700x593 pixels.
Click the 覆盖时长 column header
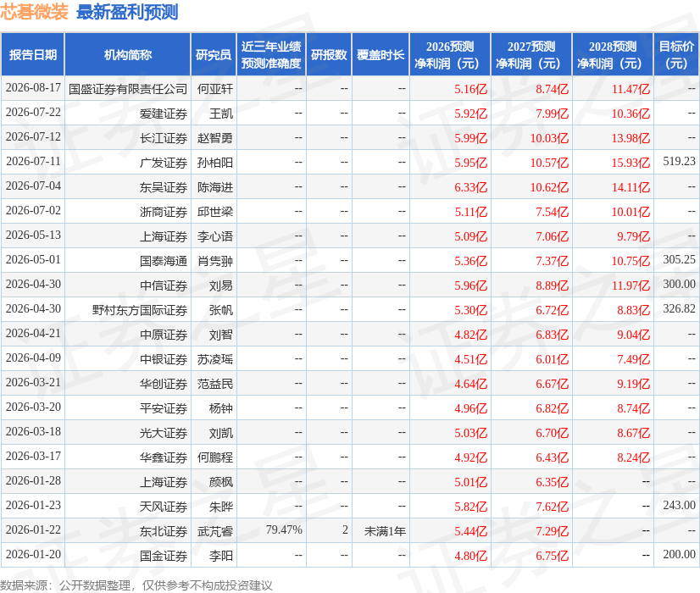click(381, 54)
